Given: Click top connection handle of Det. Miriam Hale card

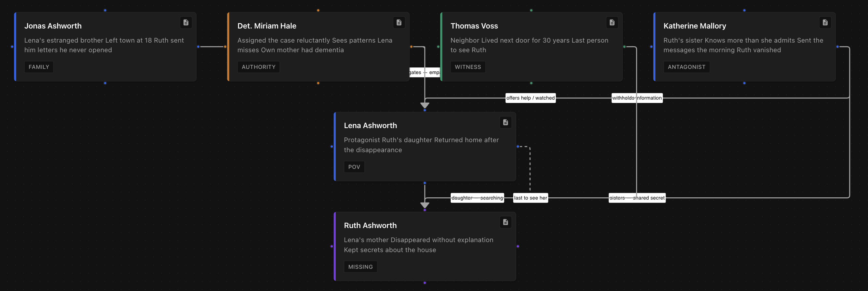Looking at the screenshot, I should [x=318, y=10].
